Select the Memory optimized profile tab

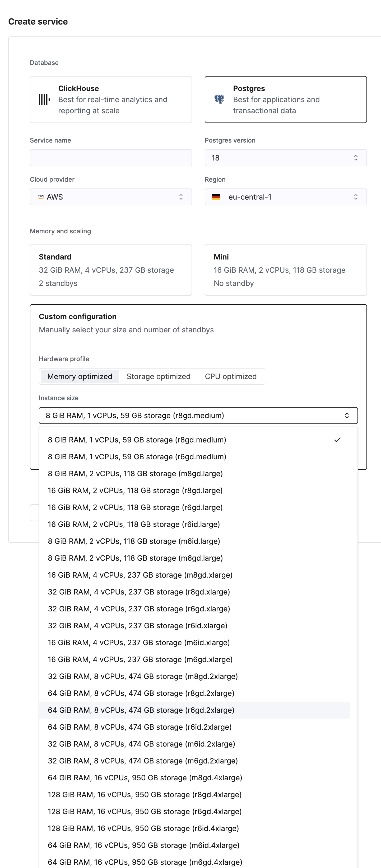coord(80,376)
